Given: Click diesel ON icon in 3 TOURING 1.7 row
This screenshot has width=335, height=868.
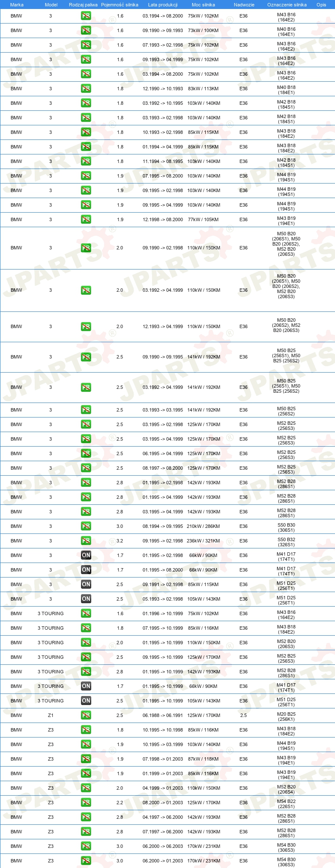Looking at the screenshot, I should [86, 686].
